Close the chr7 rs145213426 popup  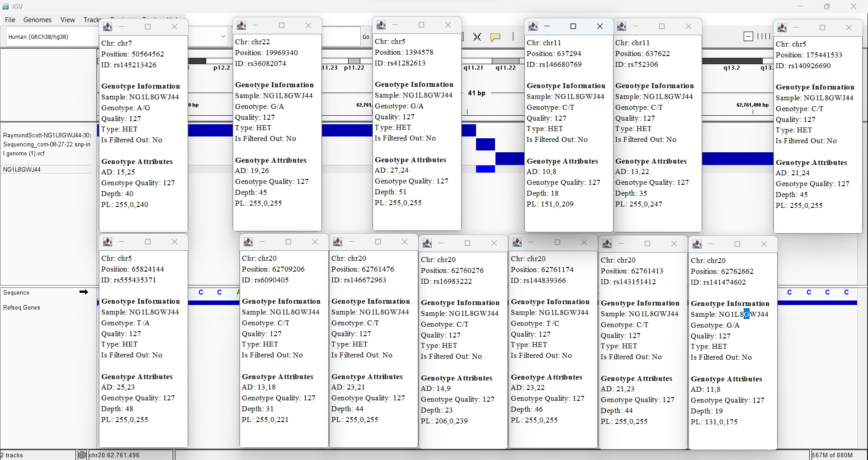pyautogui.click(x=175, y=27)
